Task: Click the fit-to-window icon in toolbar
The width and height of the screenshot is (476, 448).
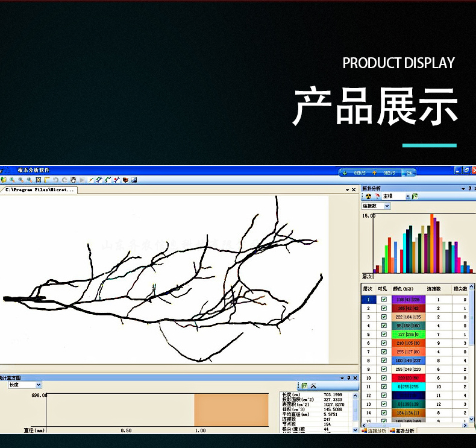Action: (38, 180)
